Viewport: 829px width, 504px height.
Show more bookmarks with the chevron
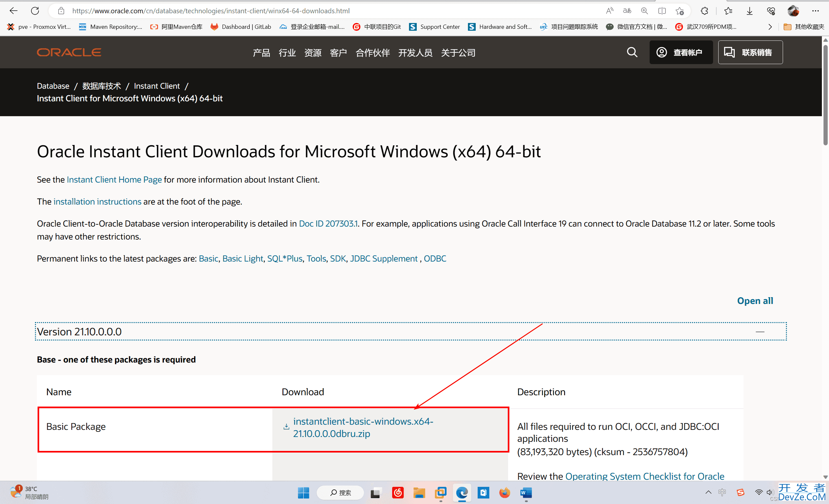(770, 27)
